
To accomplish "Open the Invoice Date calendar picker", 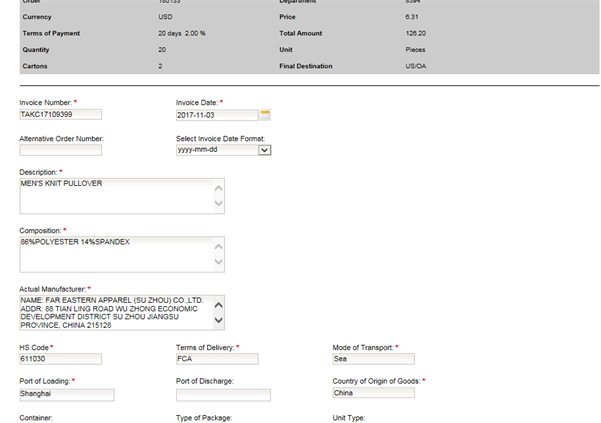I will pos(265,115).
